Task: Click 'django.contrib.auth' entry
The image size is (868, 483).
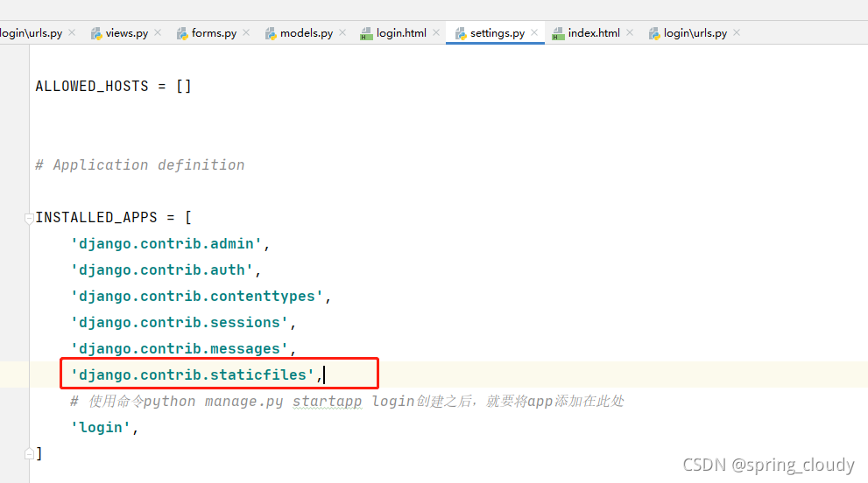Action: 166,270
